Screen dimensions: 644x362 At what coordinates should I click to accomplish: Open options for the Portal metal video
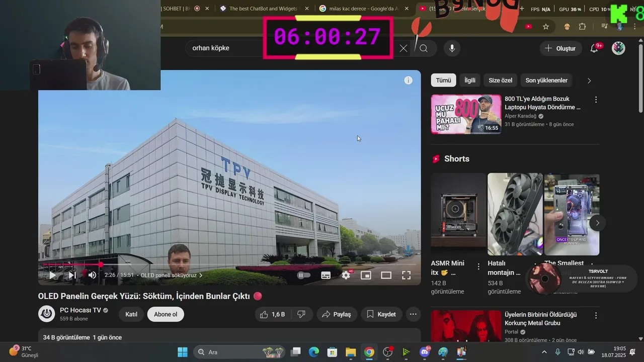click(x=596, y=315)
